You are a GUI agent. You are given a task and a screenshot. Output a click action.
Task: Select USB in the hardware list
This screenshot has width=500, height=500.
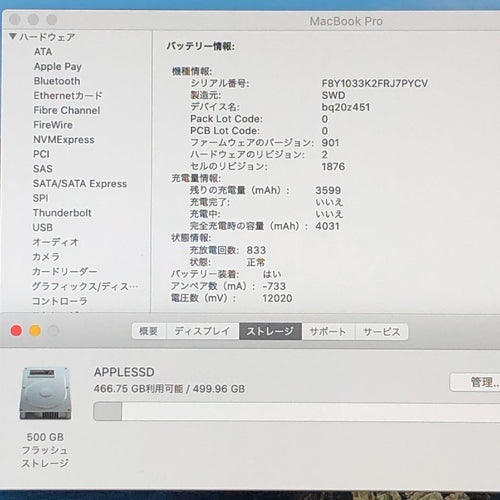pyautogui.click(x=43, y=227)
